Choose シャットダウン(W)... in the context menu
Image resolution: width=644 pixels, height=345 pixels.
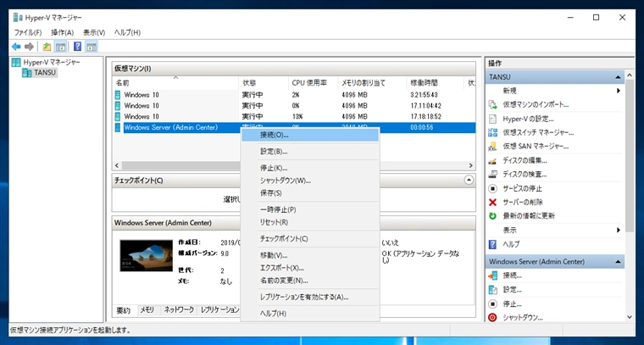point(310,181)
